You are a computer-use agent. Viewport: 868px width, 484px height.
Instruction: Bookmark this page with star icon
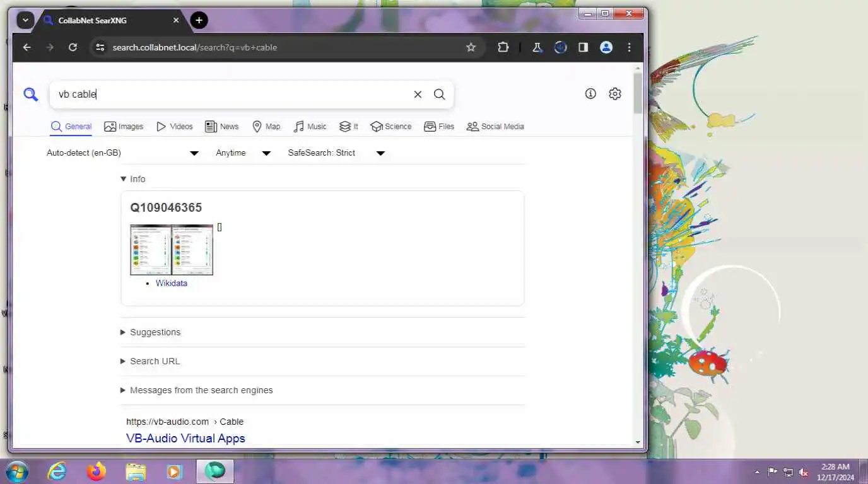point(471,47)
